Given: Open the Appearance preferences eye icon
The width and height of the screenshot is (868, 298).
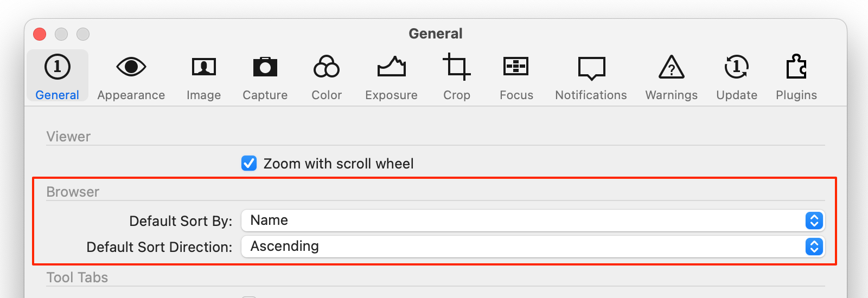Looking at the screenshot, I should (x=131, y=67).
